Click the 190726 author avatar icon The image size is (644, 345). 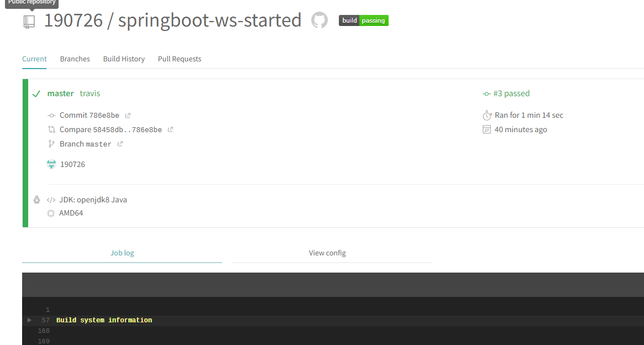(x=51, y=164)
